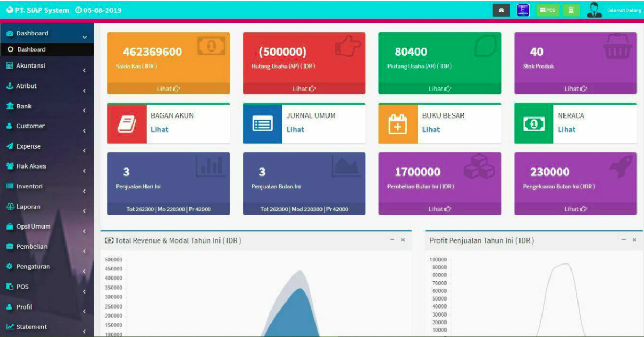Click the red Bagan Akun book icon
The width and height of the screenshot is (644, 337).
click(x=127, y=124)
